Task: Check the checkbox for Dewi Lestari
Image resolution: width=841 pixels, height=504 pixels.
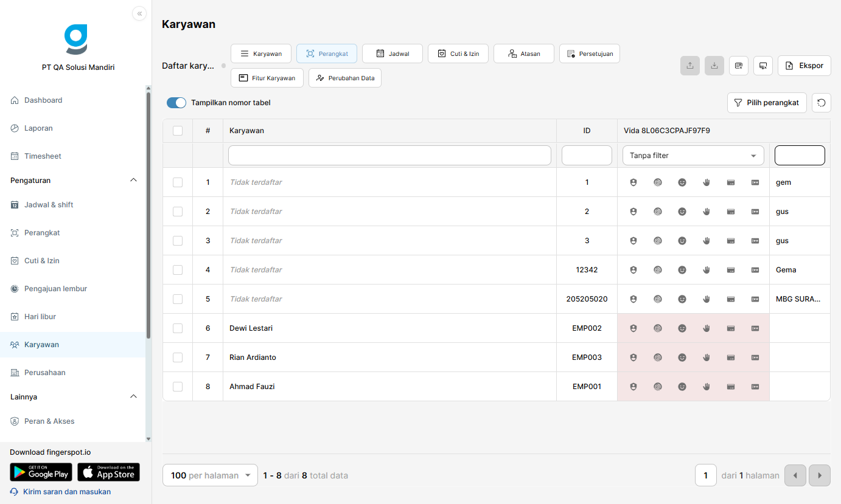Action: [x=178, y=328]
